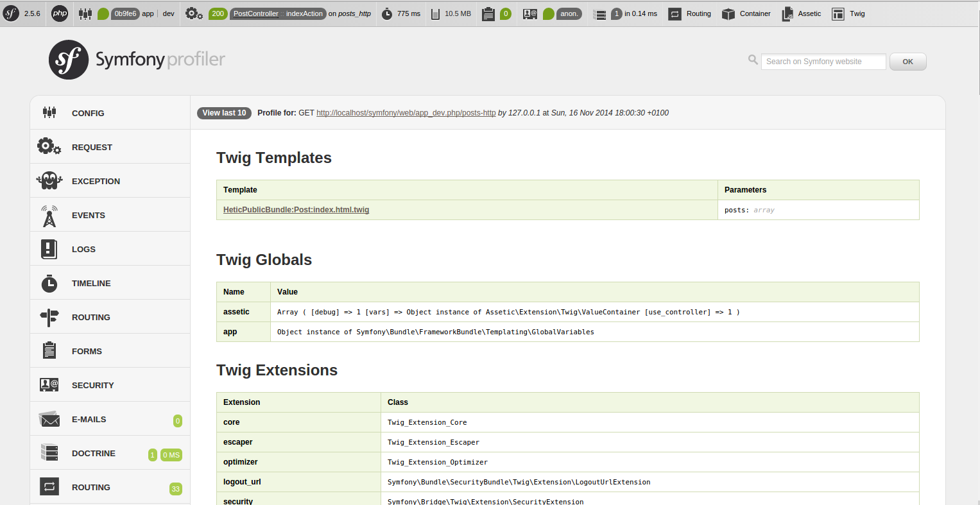Click the forms clipboard icon in the debug toolbar

pyautogui.click(x=488, y=13)
